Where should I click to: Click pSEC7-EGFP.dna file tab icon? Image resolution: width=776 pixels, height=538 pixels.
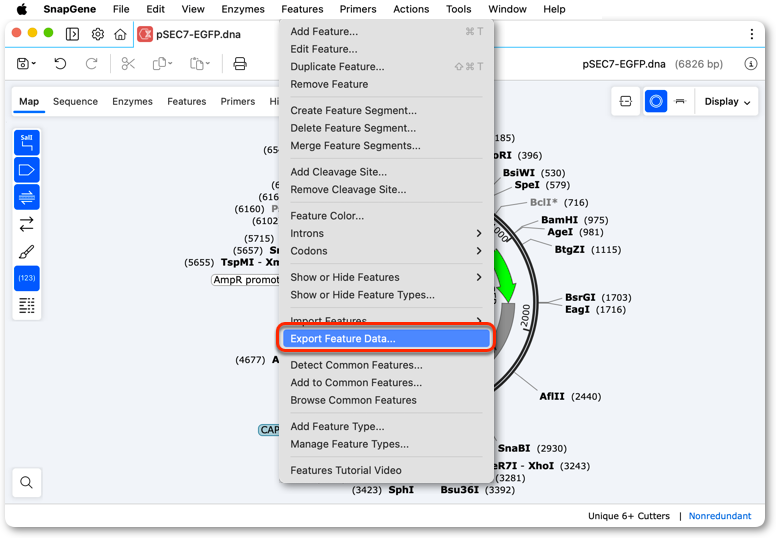(145, 34)
